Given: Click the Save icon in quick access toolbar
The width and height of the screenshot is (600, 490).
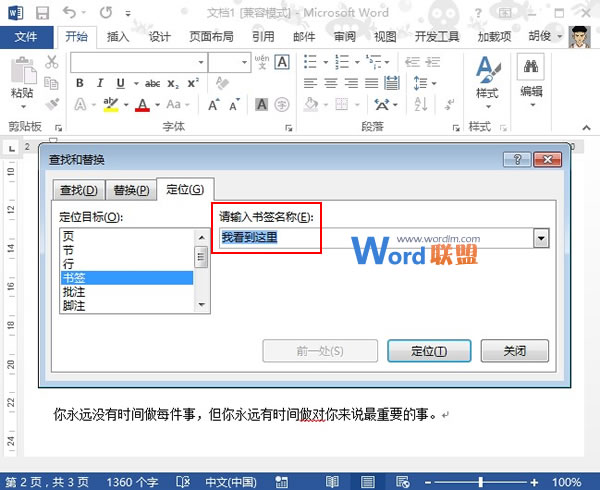Looking at the screenshot, I should (42, 13).
